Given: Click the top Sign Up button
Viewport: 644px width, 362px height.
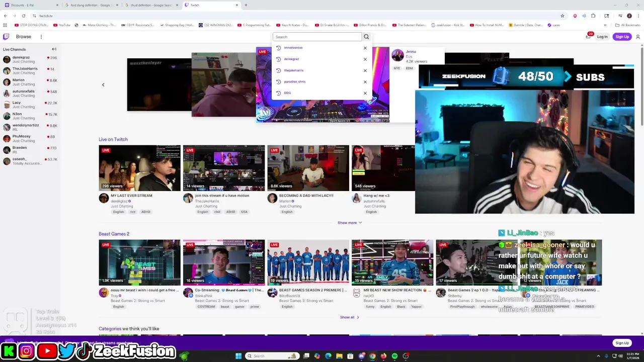Looking at the screenshot, I should coord(622,37).
